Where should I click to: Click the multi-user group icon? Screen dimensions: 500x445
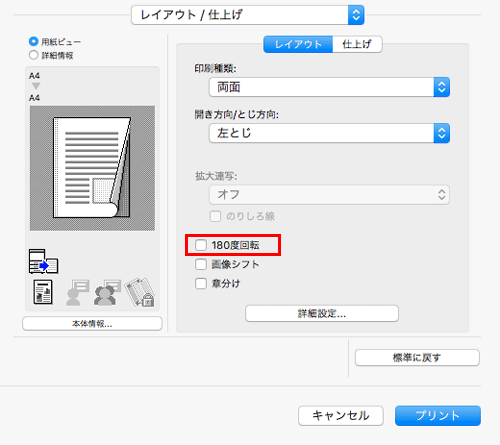click(x=107, y=292)
